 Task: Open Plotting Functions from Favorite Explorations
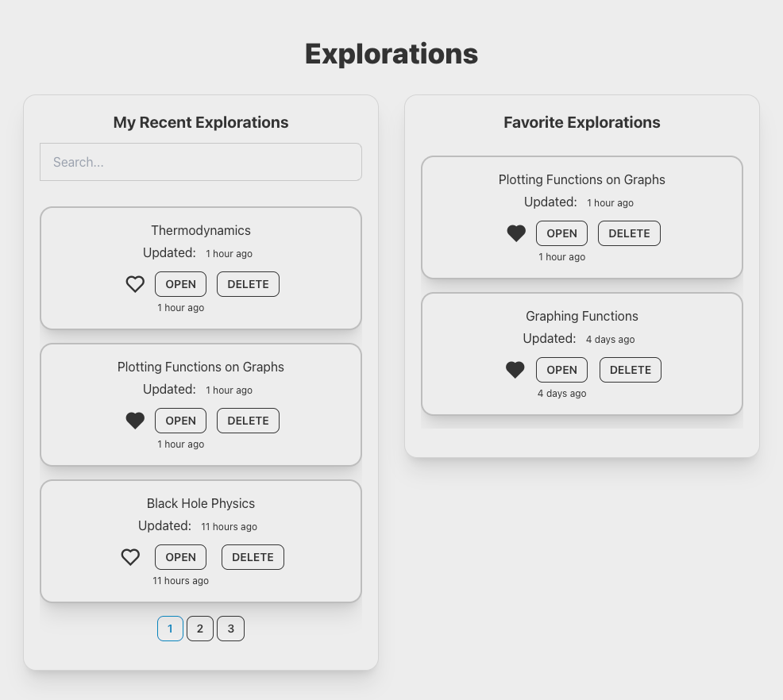[561, 233]
